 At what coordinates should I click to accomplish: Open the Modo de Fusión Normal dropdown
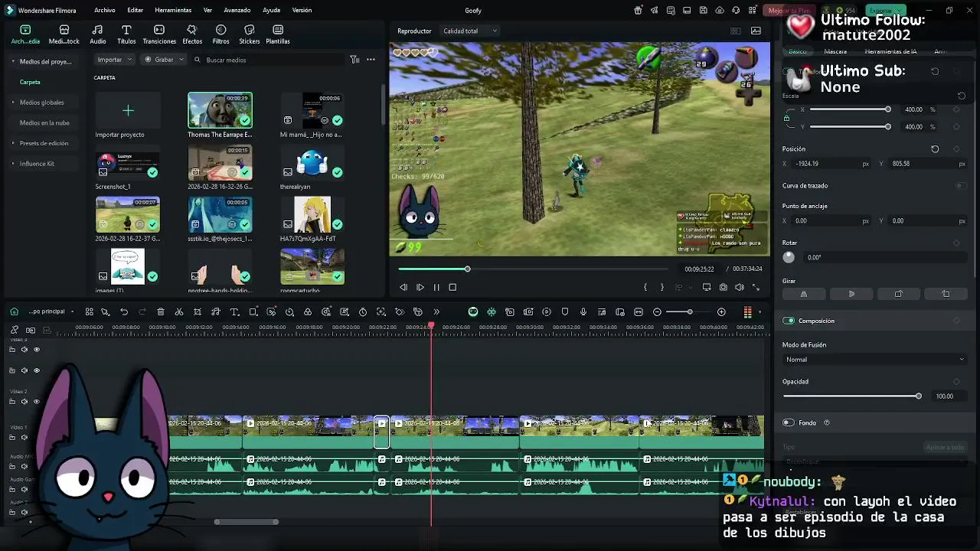pos(874,360)
